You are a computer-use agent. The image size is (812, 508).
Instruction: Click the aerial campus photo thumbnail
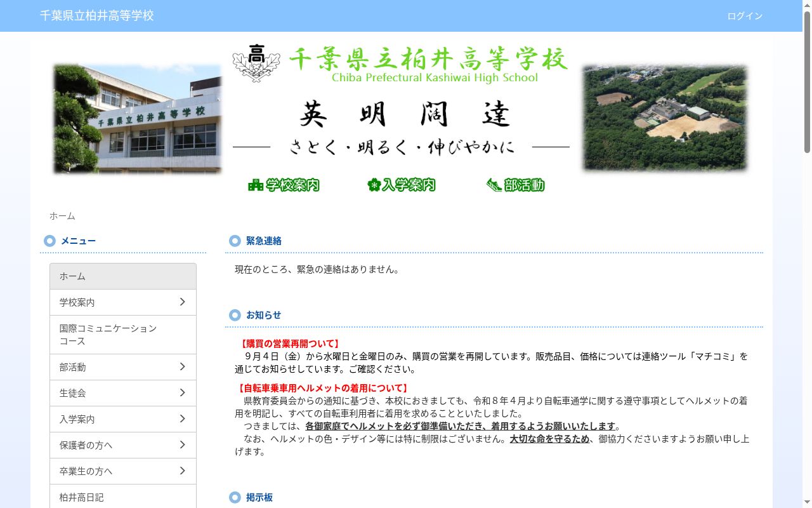[665, 118]
